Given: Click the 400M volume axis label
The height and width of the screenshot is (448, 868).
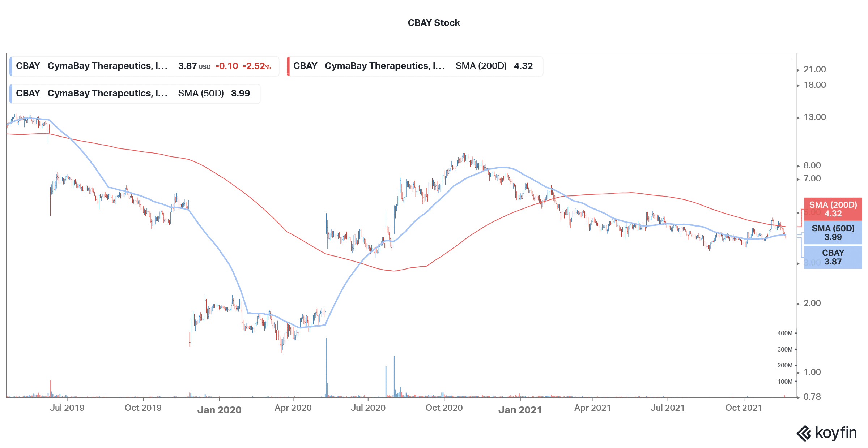Looking at the screenshot, I should [785, 333].
